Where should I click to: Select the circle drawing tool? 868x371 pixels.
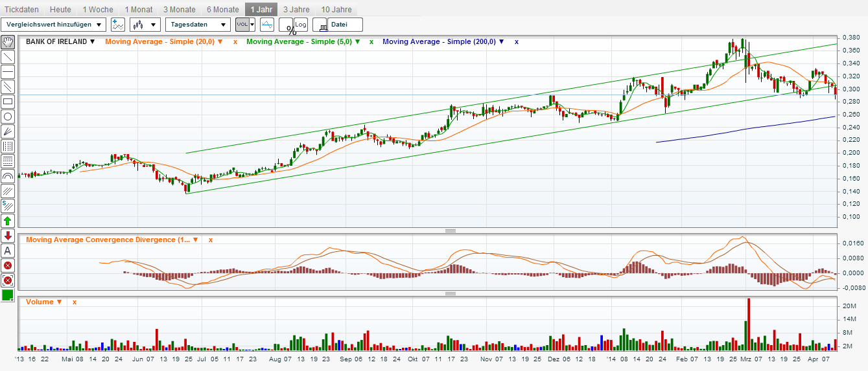(8, 117)
